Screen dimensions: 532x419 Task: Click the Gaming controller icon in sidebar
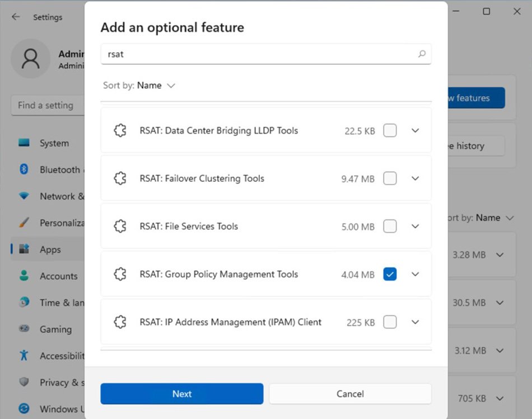[24, 329]
